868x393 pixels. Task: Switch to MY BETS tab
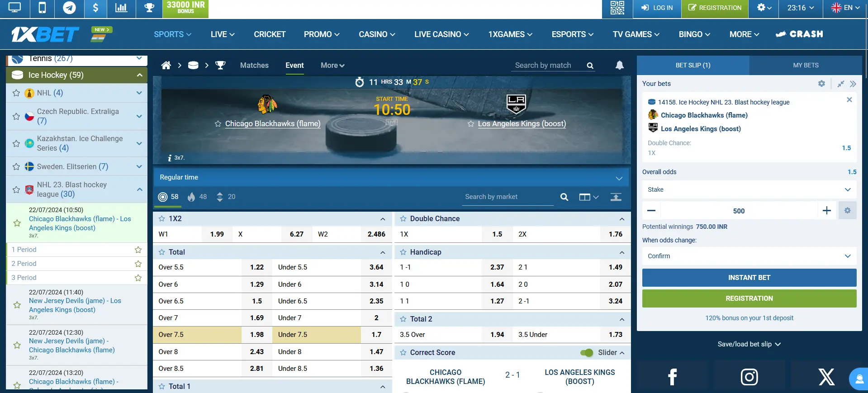click(806, 66)
